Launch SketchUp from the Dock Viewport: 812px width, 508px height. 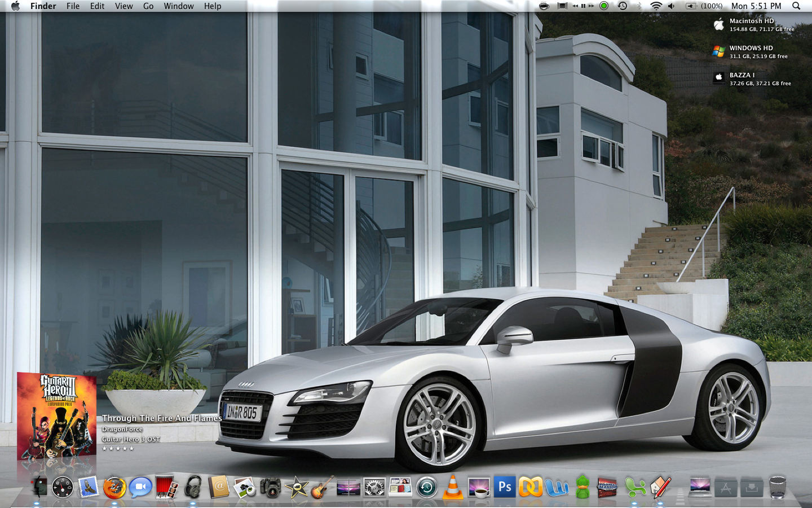661,487
